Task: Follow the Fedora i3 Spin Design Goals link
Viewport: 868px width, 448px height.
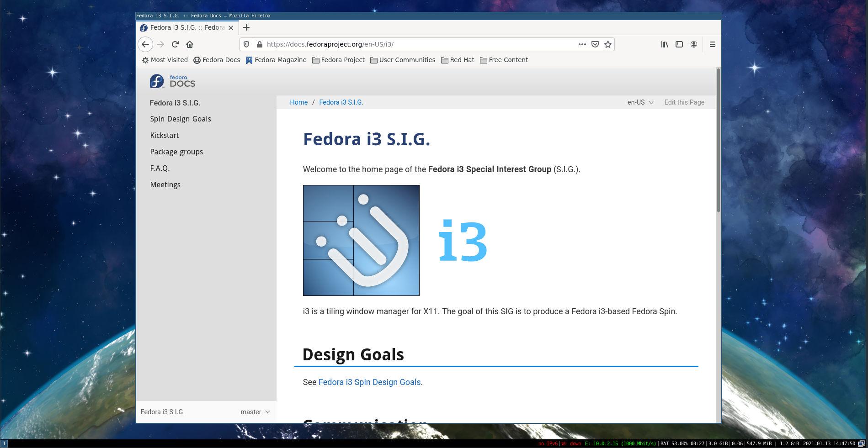Action: pyautogui.click(x=370, y=382)
